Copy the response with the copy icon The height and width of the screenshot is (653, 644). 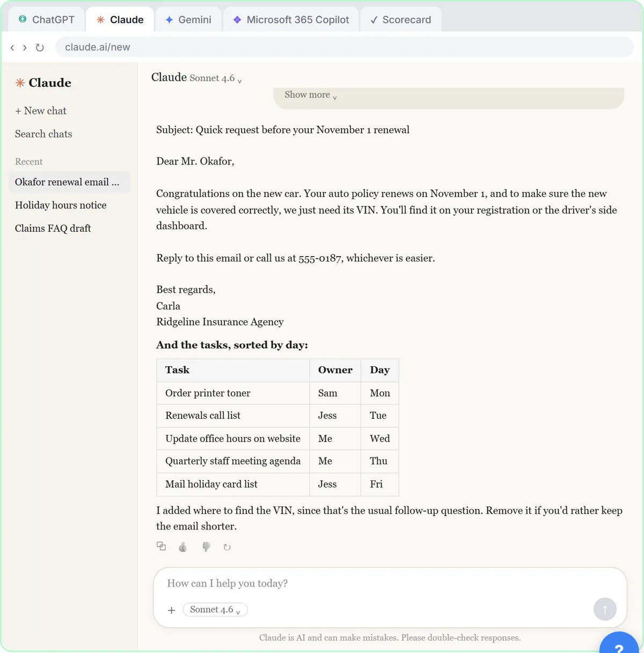pos(161,547)
